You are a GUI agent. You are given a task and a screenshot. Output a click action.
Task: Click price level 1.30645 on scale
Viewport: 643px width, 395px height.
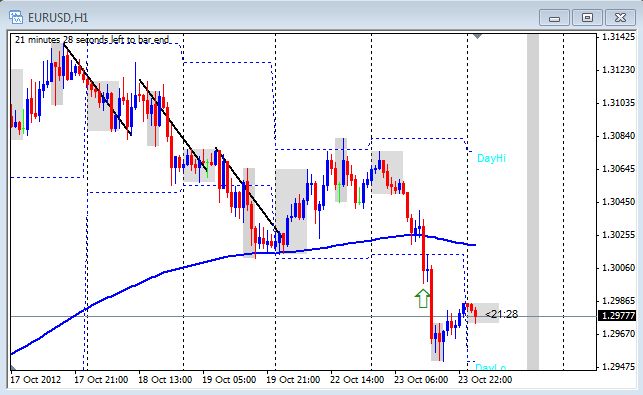[x=618, y=169]
